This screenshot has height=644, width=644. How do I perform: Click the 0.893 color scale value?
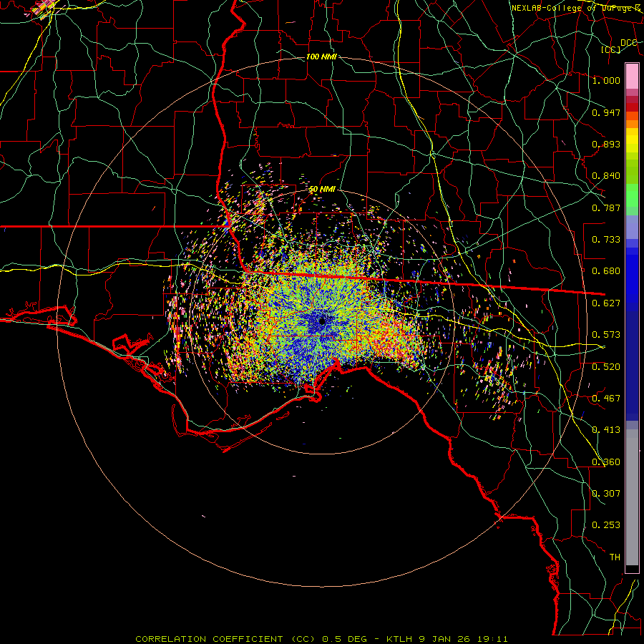point(606,144)
